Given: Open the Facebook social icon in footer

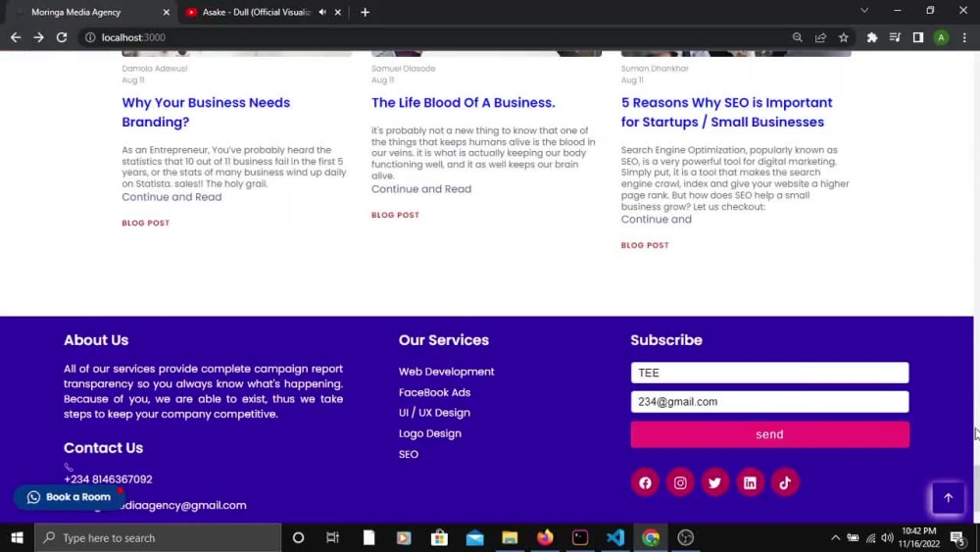Looking at the screenshot, I should (645, 482).
